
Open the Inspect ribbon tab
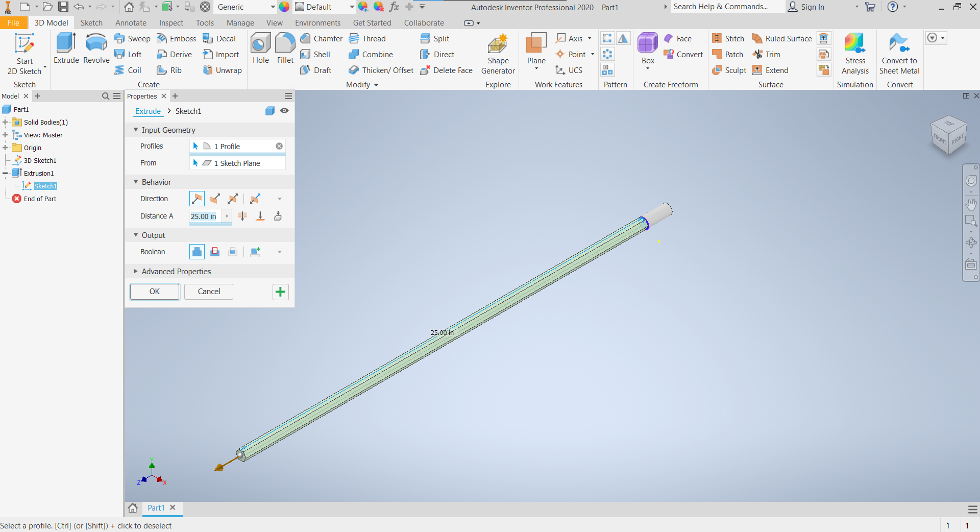pos(171,23)
